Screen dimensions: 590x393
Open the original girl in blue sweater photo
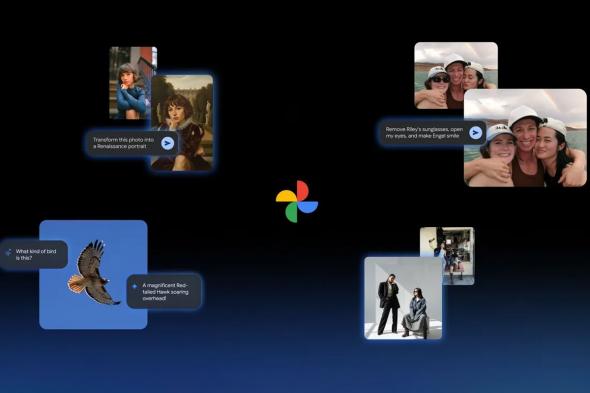click(x=130, y=83)
